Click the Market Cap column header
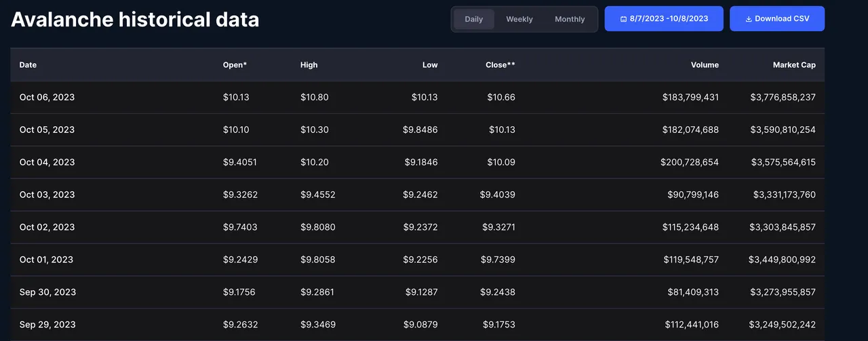Screen dimensions: 868x341 click(x=794, y=65)
